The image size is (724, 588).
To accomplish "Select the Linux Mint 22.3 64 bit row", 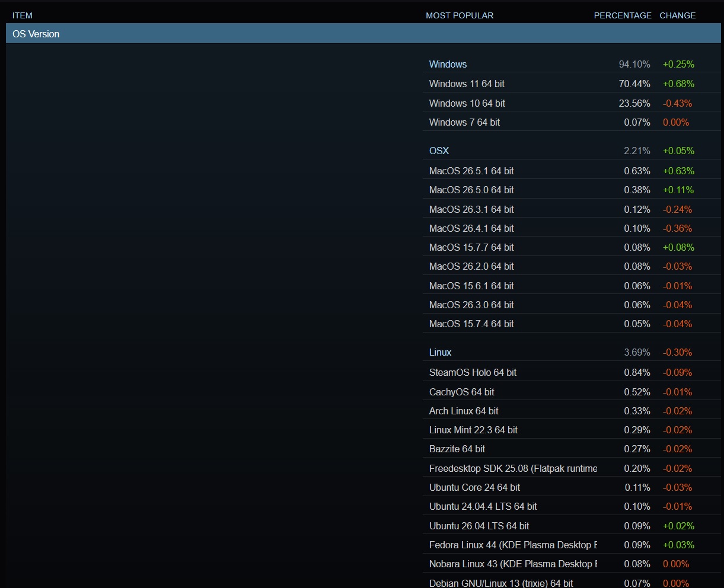I will pos(572,430).
